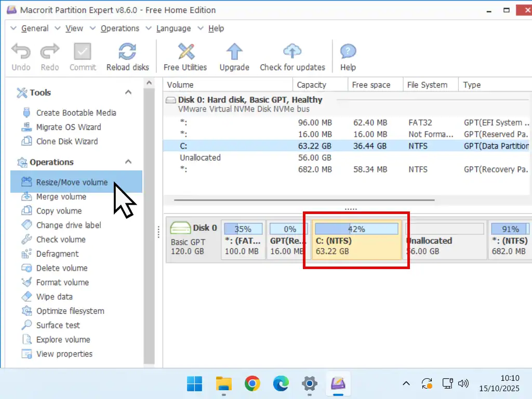Open the Help toolbar icon
The image size is (532, 399).
pyautogui.click(x=348, y=52)
